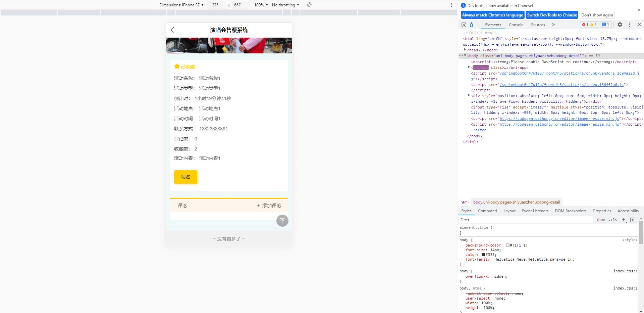Toggle device toolbar icon in DevTools

pyautogui.click(x=473, y=25)
